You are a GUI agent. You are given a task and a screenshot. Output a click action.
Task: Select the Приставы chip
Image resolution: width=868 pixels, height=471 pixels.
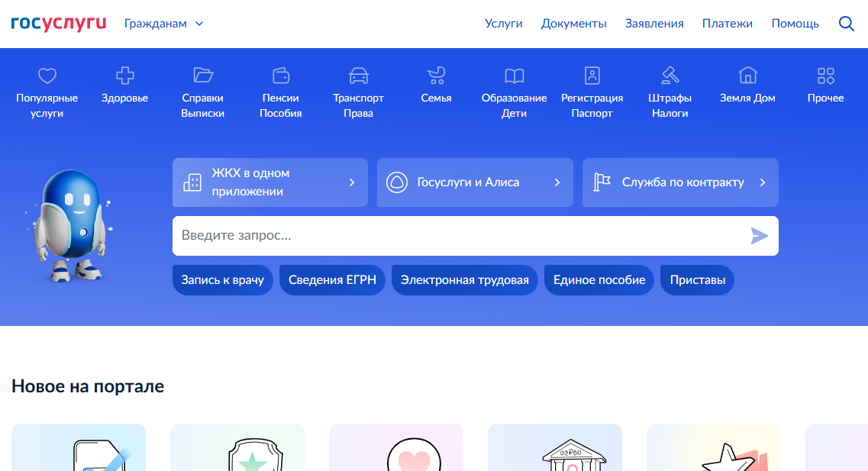(x=698, y=280)
